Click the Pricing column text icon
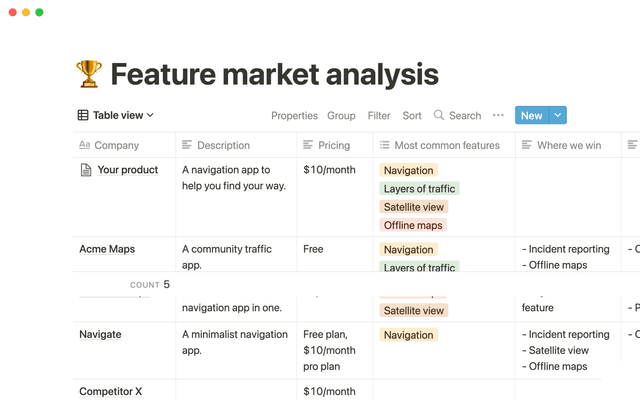 pos(309,145)
